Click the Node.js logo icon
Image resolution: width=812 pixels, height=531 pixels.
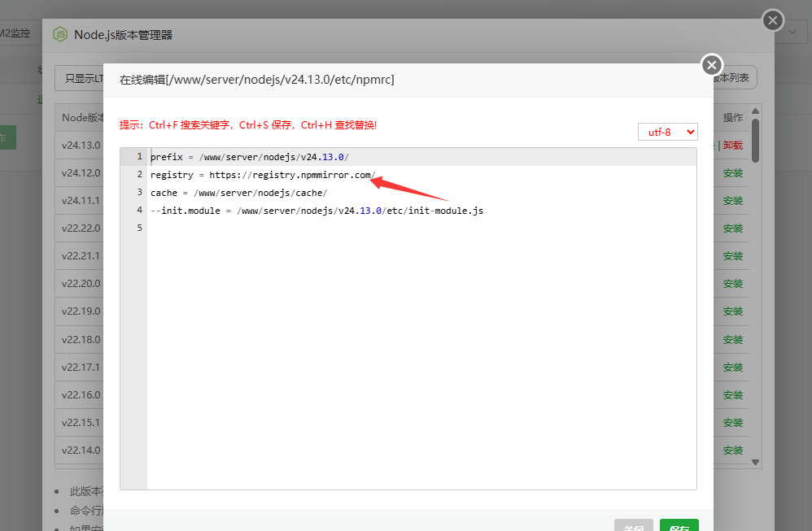pyautogui.click(x=60, y=34)
